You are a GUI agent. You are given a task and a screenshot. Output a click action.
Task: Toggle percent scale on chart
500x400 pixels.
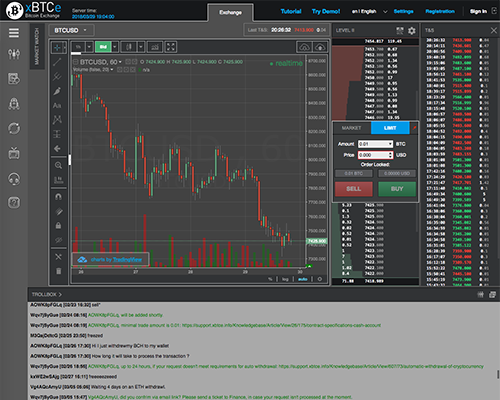[x=270, y=279]
